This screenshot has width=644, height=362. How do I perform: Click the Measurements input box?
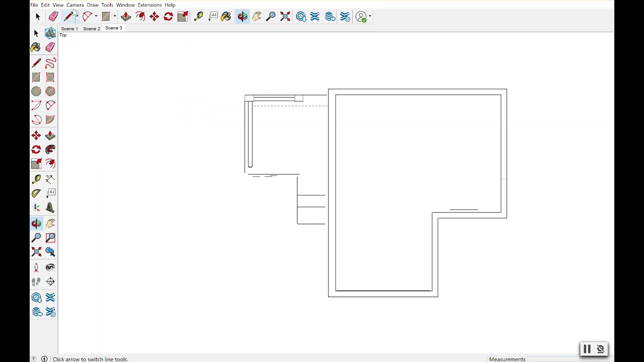570,359
